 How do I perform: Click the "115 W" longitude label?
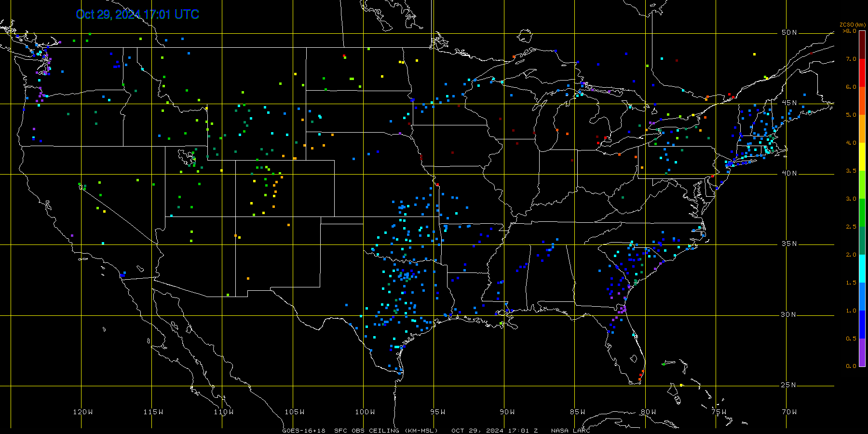153,412
